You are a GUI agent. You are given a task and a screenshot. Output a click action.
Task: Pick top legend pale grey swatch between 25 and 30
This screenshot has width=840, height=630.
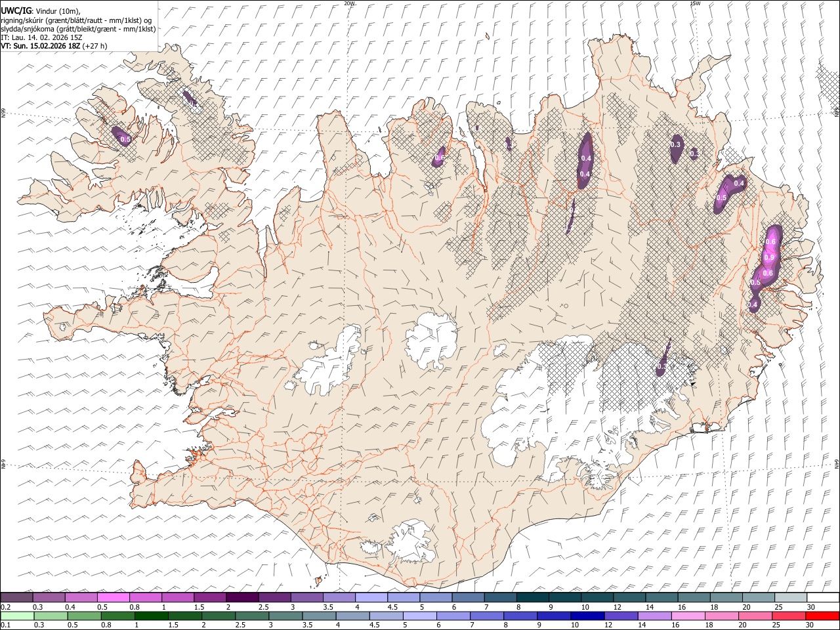tap(789, 597)
